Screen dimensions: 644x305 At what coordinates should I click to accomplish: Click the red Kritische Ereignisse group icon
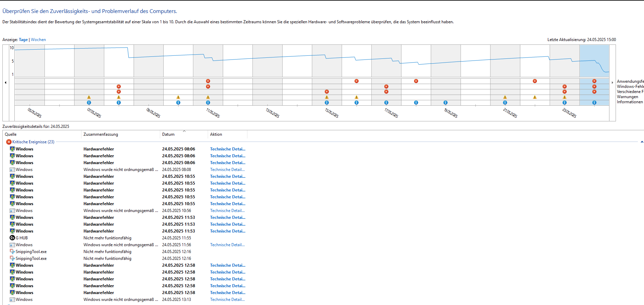tap(9, 142)
